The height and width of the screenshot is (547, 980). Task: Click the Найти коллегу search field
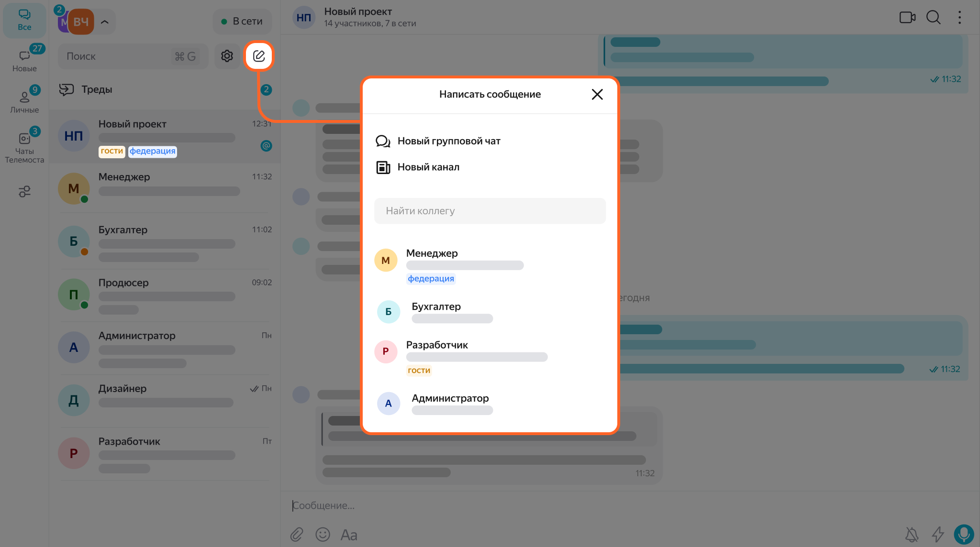(x=490, y=211)
